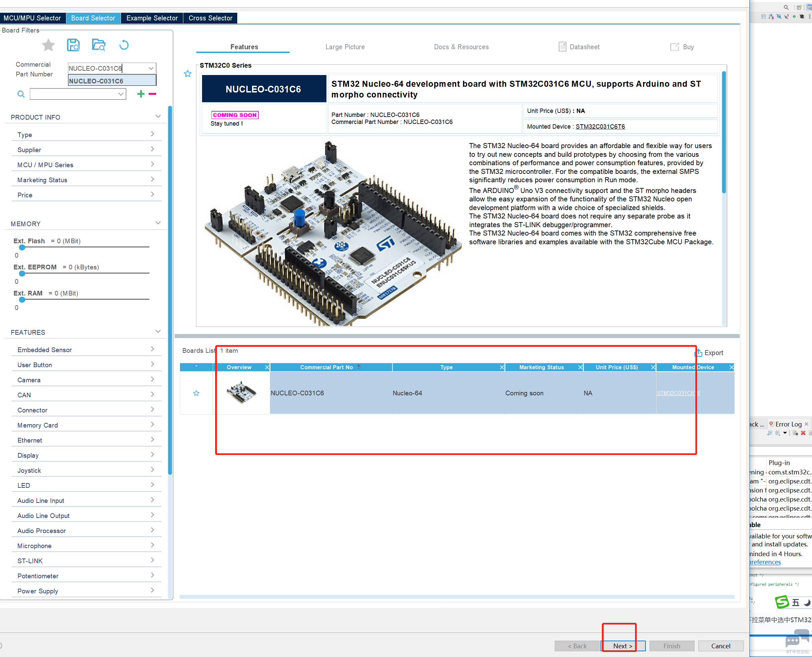Image resolution: width=812 pixels, height=657 pixels.
Task: Favorite the board in the STM32C0 Series panel
Action: coord(188,74)
